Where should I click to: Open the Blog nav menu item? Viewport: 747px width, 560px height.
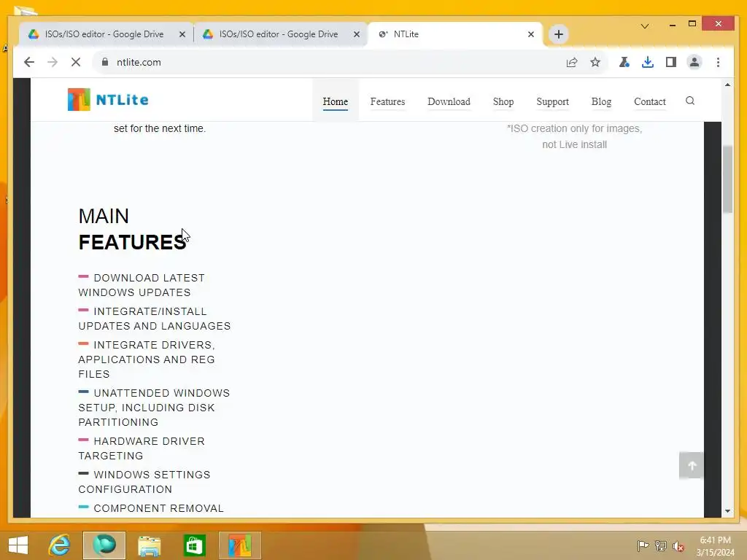[601, 101]
